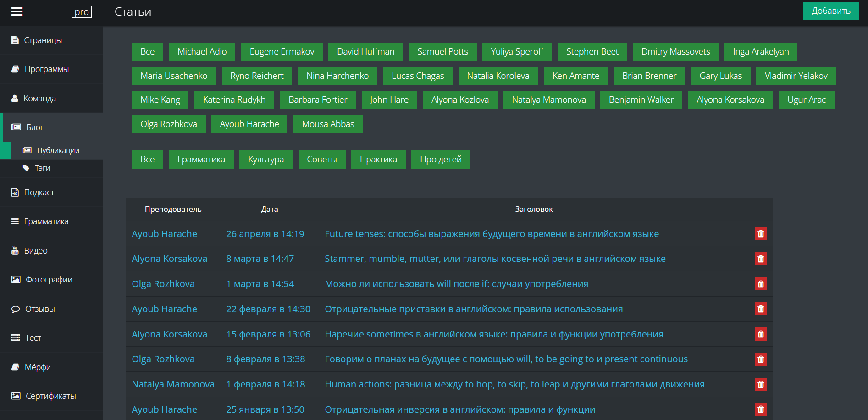Show all teachers with top Все

[148, 52]
